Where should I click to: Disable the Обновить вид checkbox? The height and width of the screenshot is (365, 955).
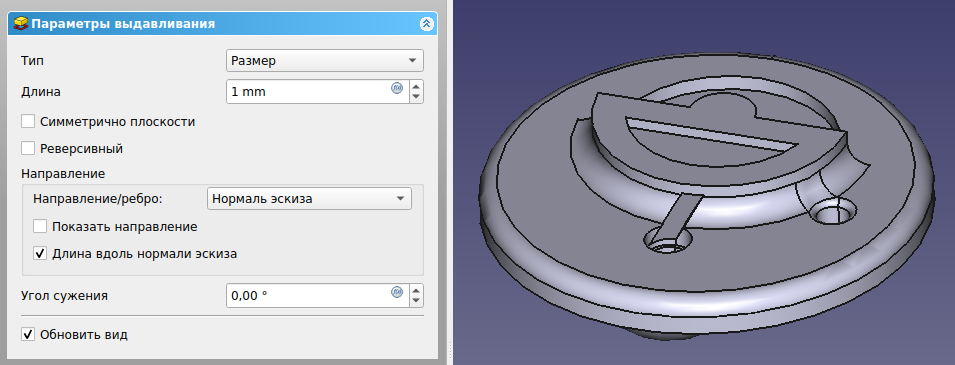28,335
